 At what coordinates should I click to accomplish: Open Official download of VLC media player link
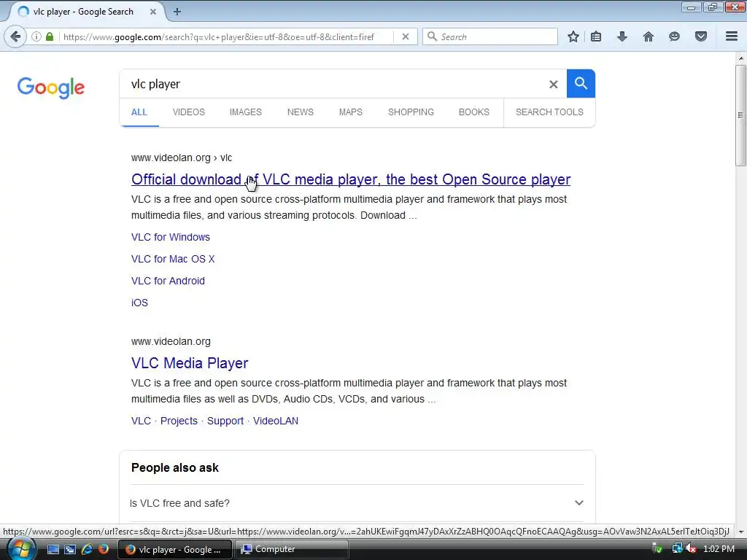point(351,179)
